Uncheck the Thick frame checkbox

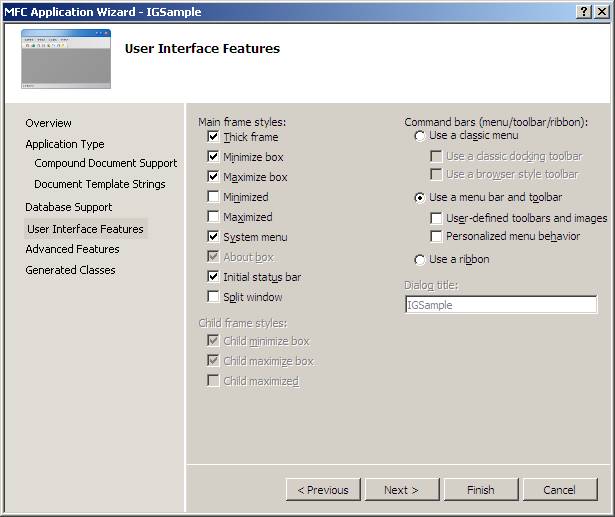pyautogui.click(x=214, y=137)
